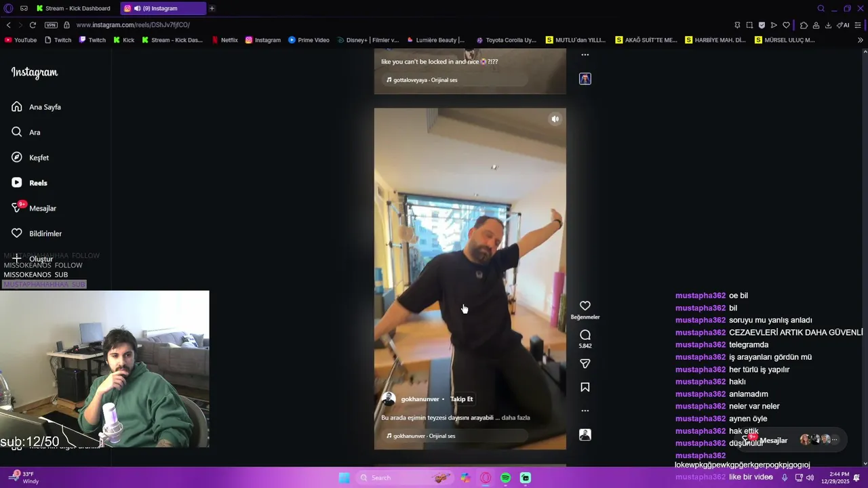Open Spotify from the taskbar
The height and width of the screenshot is (488, 868).
coord(505,478)
